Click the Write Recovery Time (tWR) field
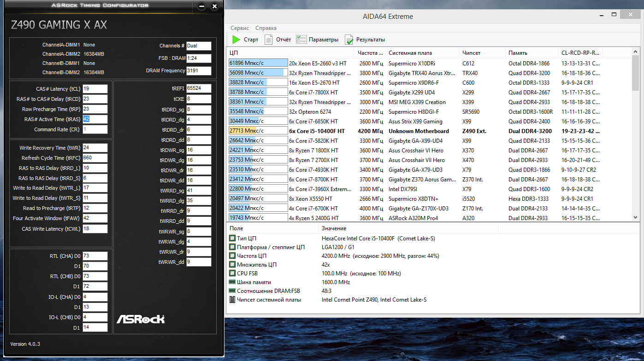644x361 pixels. (x=95, y=148)
